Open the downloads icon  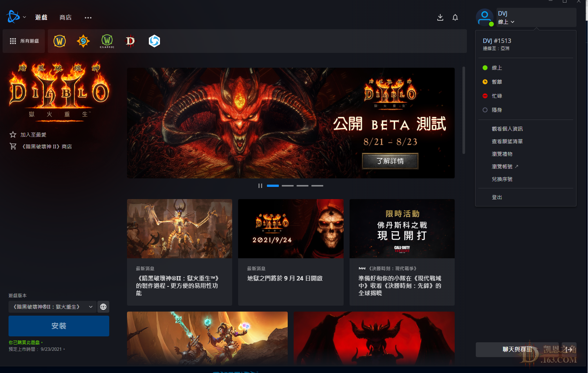[440, 17]
